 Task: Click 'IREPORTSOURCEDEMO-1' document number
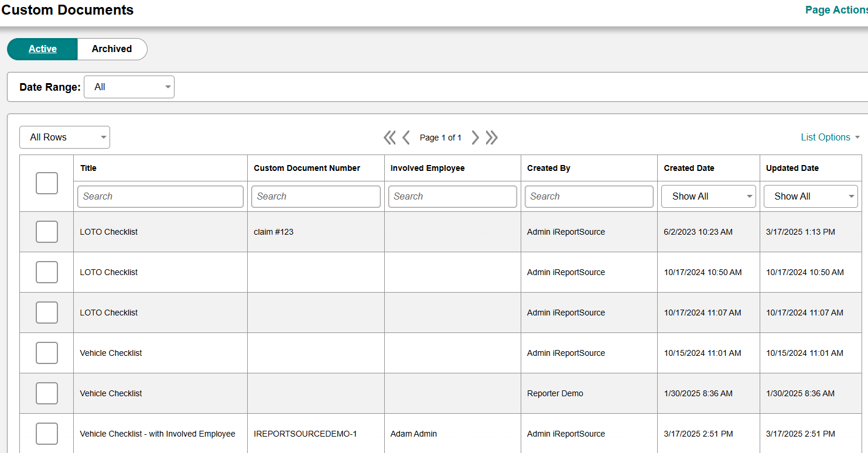tap(305, 434)
